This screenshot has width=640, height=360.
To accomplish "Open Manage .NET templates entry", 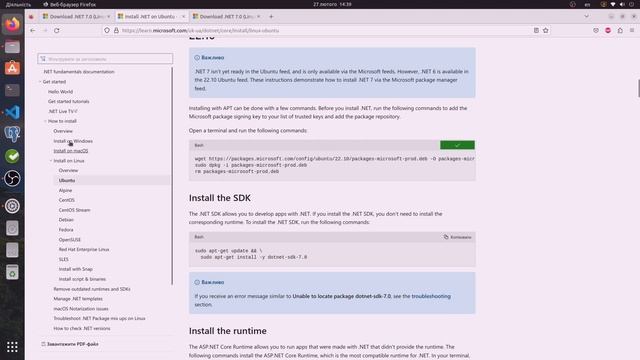I will click(x=78, y=299).
